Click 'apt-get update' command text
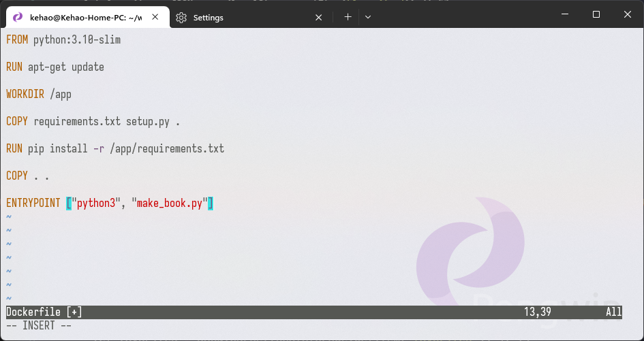644x341 pixels. (x=66, y=67)
